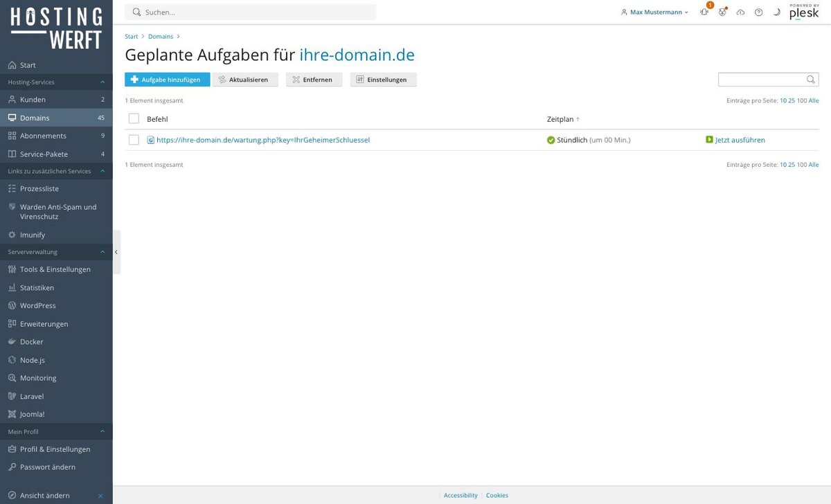Open Passwort ändern in the sidebar

click(x=56, y=467)
